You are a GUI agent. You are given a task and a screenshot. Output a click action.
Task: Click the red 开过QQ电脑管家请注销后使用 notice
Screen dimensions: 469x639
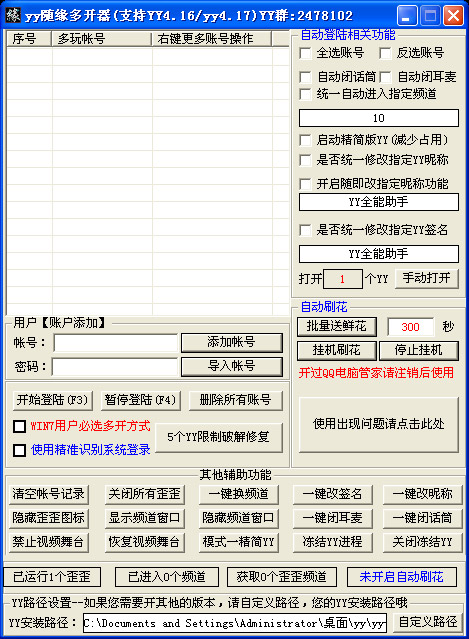click(x=376, y=373)
